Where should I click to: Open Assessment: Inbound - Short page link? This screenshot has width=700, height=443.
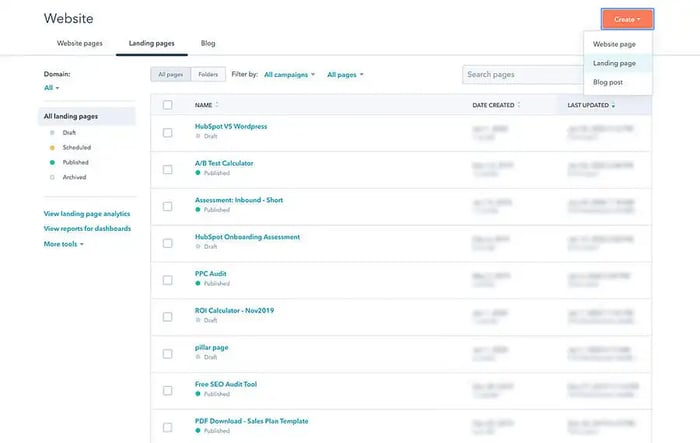point(239,200)
